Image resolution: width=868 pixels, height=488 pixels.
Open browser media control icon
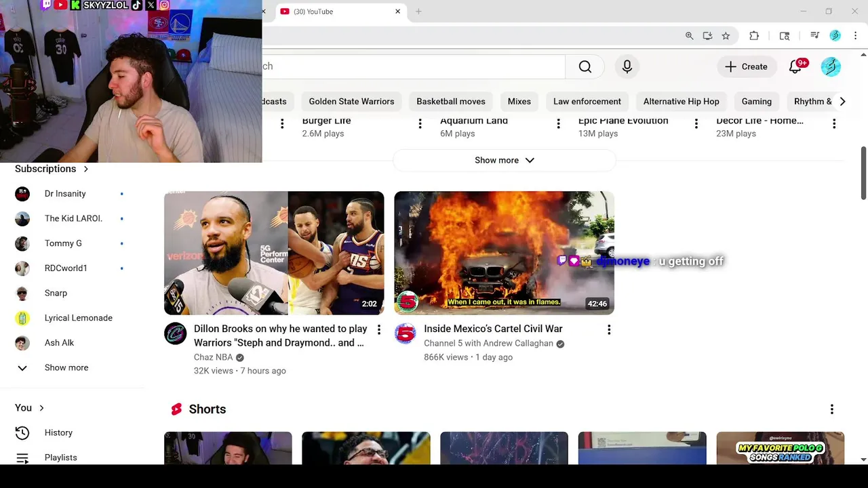(814, 36)
